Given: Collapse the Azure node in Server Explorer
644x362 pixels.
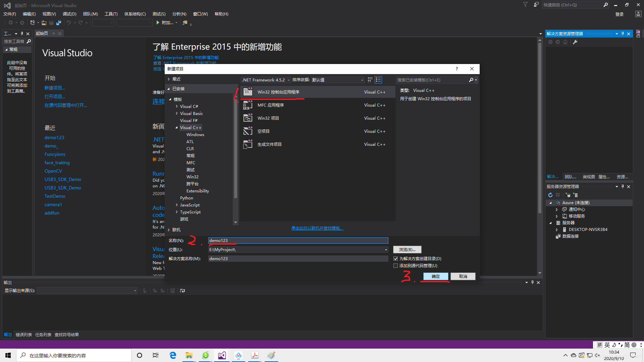Looking at the screenshot, I should pyautogui.click(x=550, y=203).
